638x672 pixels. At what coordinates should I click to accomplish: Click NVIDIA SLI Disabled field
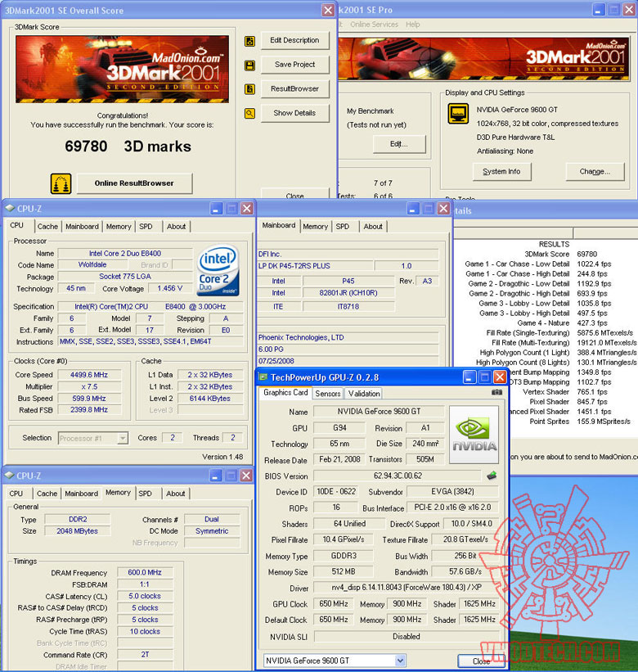(407, 637)
